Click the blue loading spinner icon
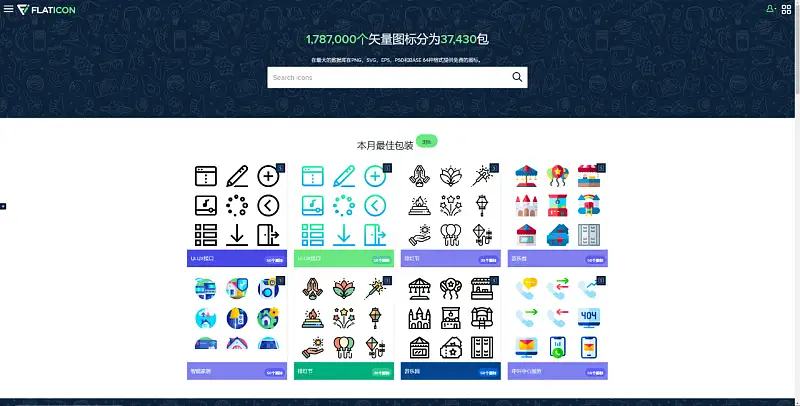The image size is (800, 406). coord(344,206)
